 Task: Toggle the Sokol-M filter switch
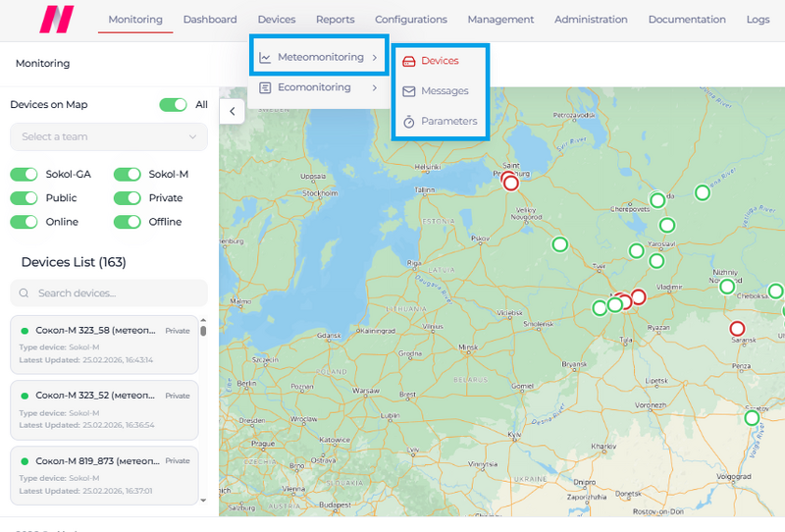coord(128,175)
